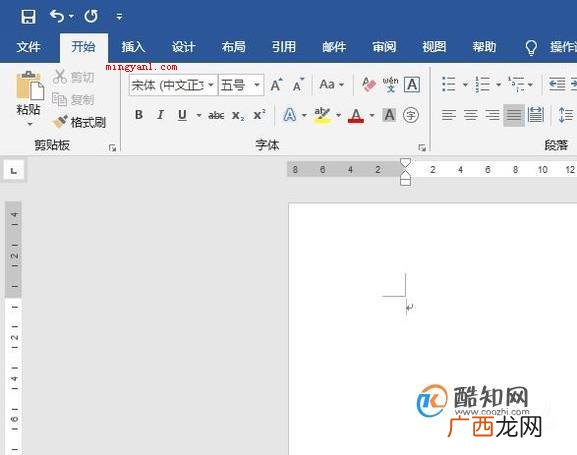
Task: Expand text effects dropdown arrow
Action: pyautogui.click(x=304, y=116)
